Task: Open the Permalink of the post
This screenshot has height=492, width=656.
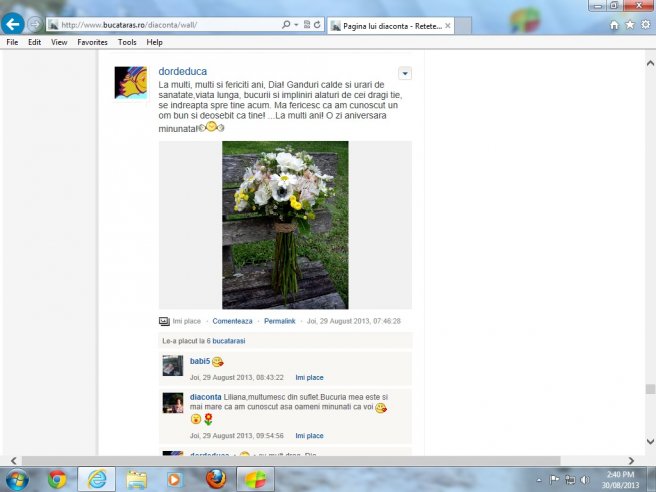Action: [279, 321]
